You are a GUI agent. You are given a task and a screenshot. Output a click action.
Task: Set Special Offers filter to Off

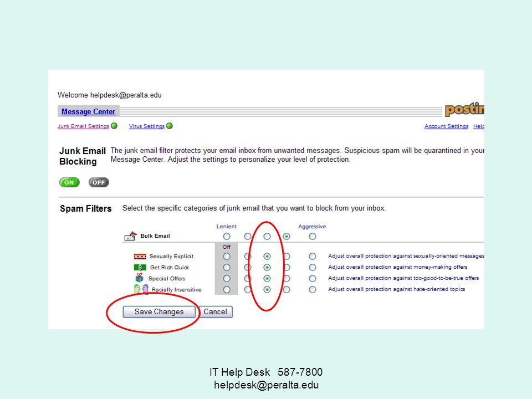(227, 279)
